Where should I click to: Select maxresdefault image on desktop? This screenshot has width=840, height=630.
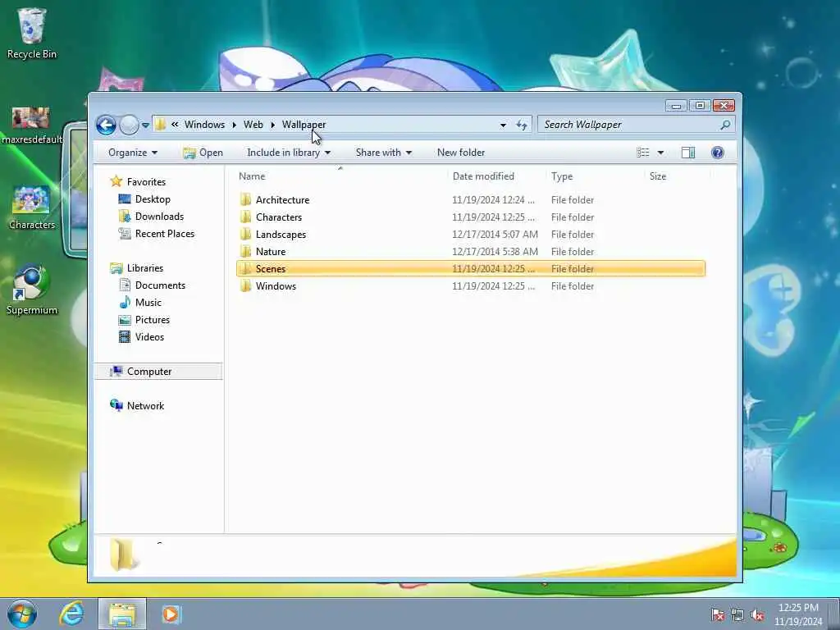pyautogui.click(x=32, y=126)
